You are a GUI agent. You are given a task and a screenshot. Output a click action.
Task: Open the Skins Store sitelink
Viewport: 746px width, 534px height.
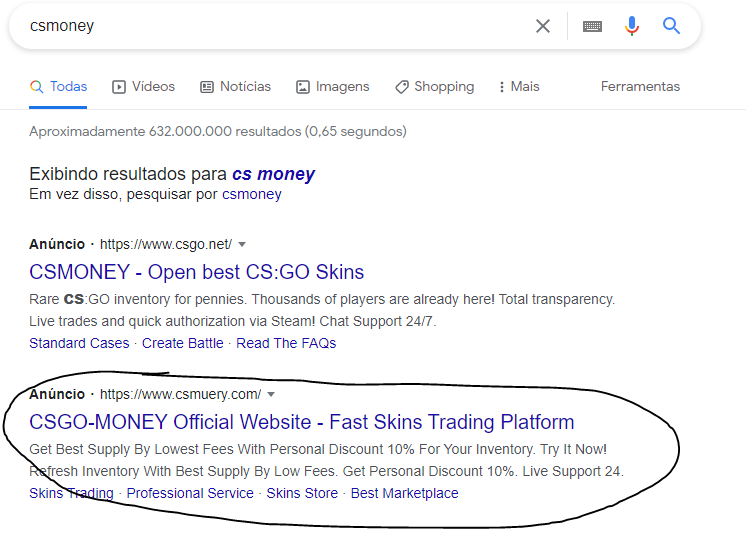302,493
